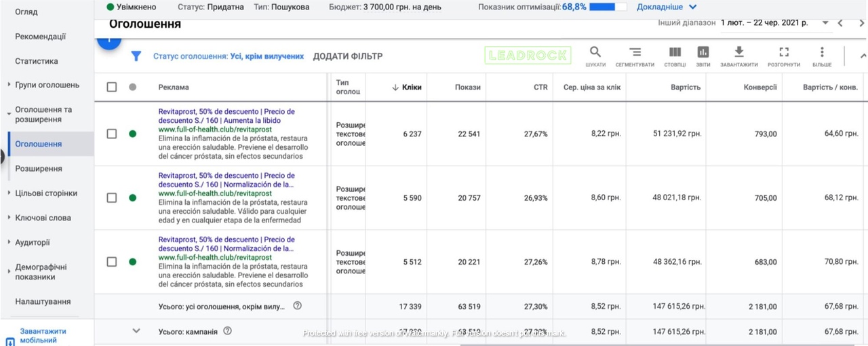Click the blue filter funnel icon
This screenshot has width=868, height=346.
(136, 56)
